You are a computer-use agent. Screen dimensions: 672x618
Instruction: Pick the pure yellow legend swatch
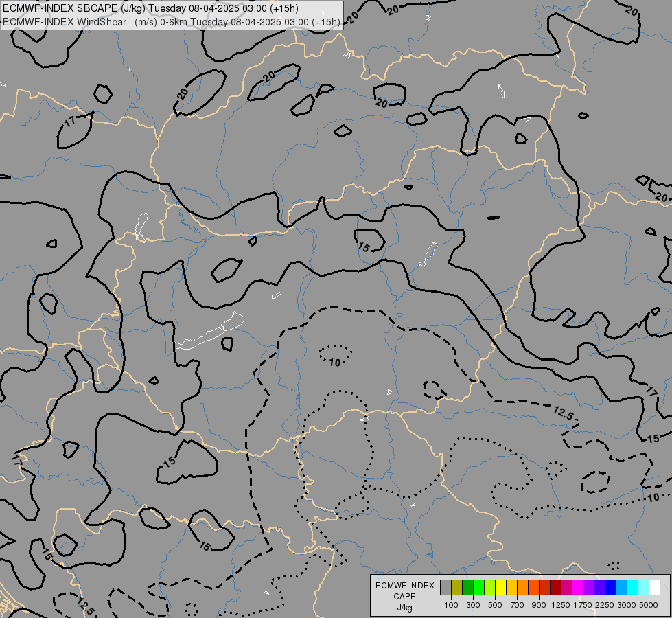point(500,587)
